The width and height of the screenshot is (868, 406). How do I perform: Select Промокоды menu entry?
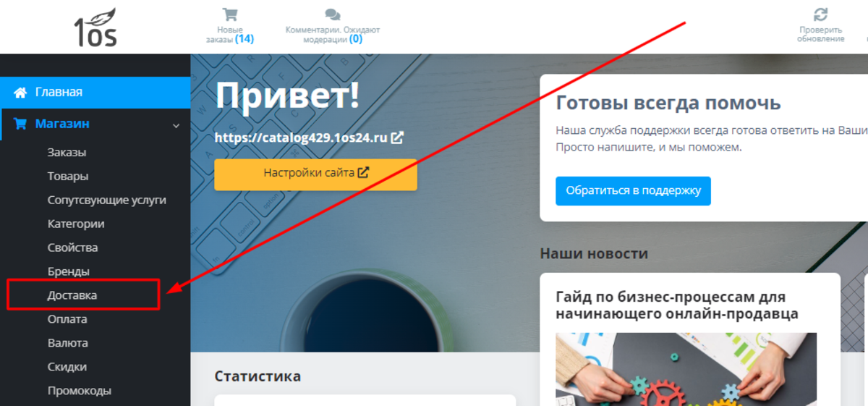click(80, 391)
